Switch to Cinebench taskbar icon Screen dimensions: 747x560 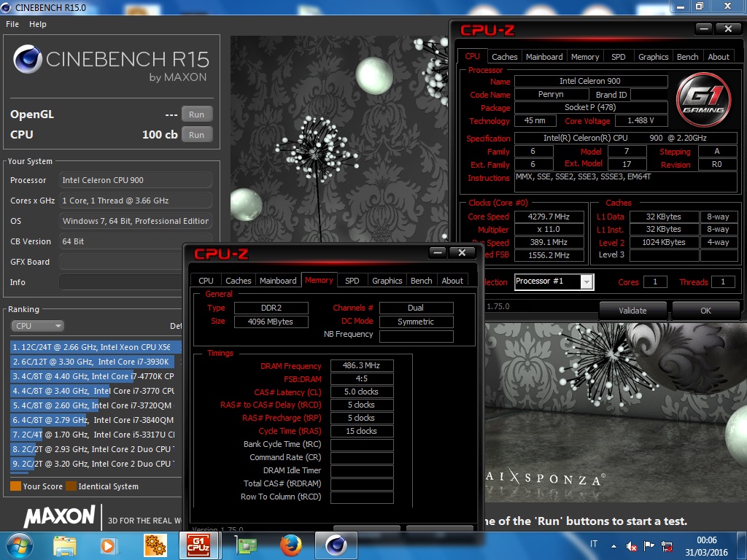(336, 545)
